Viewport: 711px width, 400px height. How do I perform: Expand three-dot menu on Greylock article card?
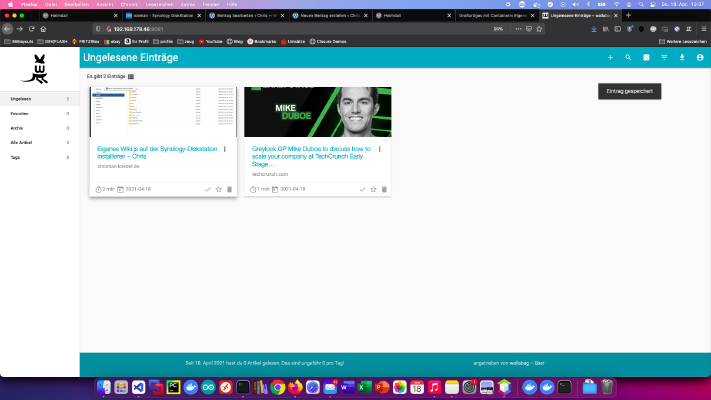[380, 149]
